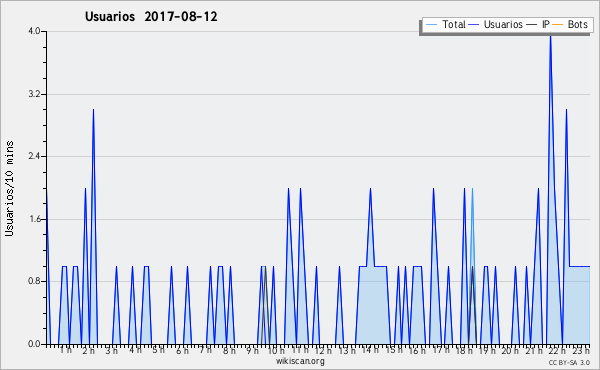
Task: Click the '15 h' x-axis label
Action: 394,350
